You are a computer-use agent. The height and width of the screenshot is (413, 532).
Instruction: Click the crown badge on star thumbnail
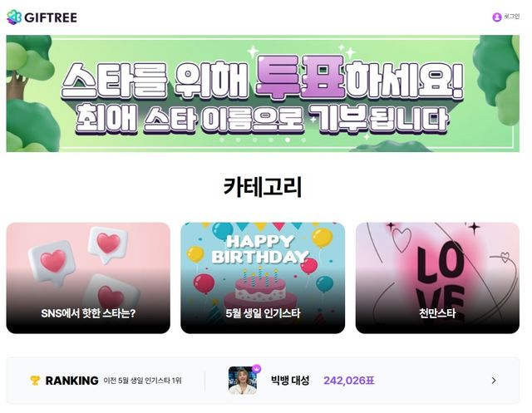coord(257,369)
